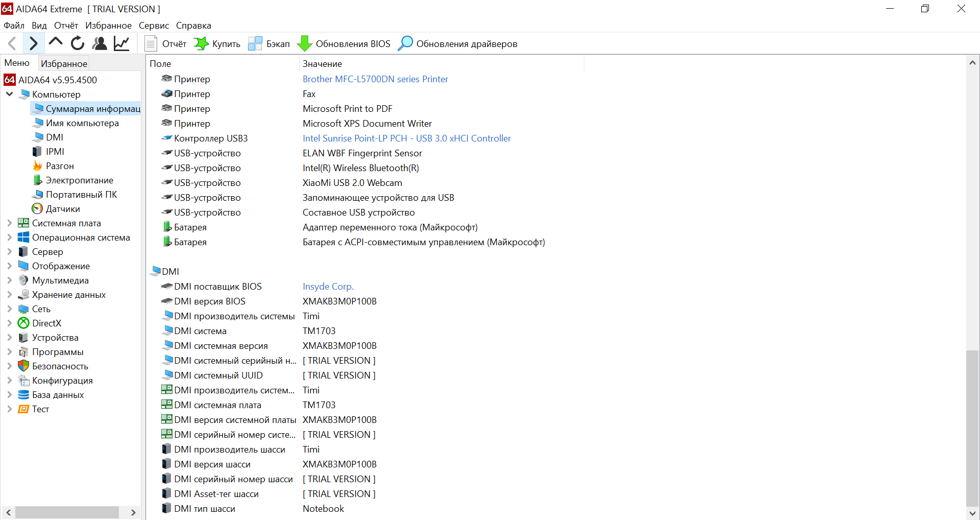Expand the Системная плата node
Viewport: 980px width, 520px height.
tap(9, 223)
